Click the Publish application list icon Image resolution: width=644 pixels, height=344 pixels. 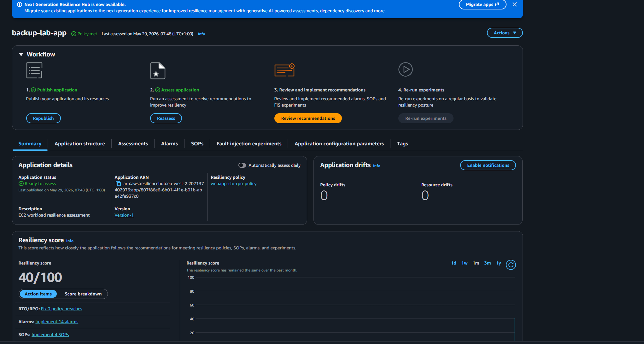[x=34, y=70]
